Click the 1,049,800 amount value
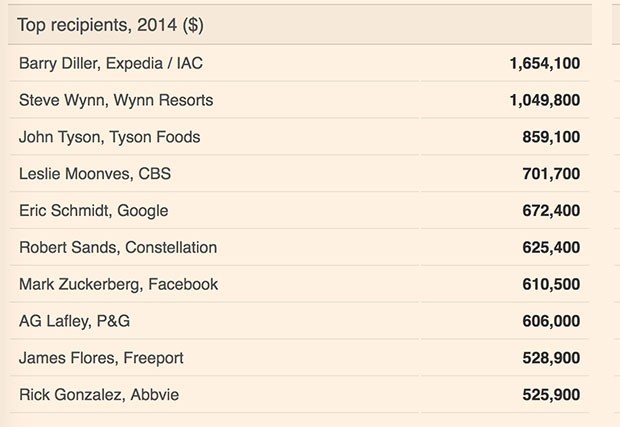 [545, 100]
